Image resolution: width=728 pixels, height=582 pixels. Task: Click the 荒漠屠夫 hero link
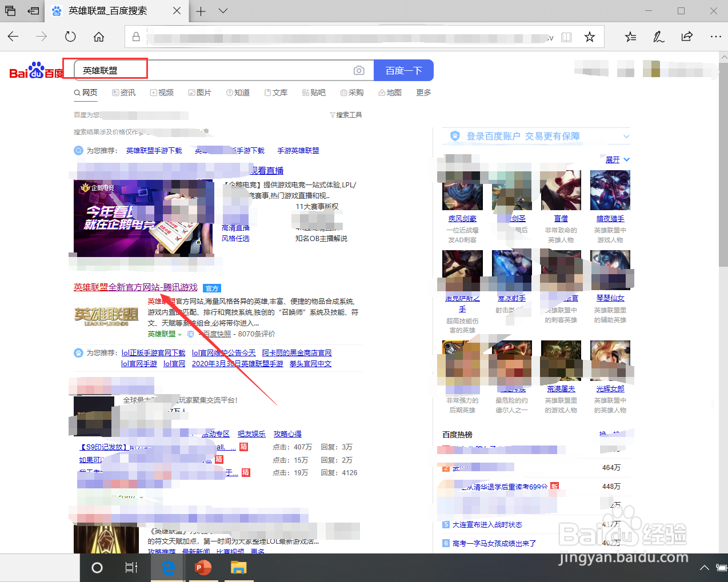click(561, 389)
